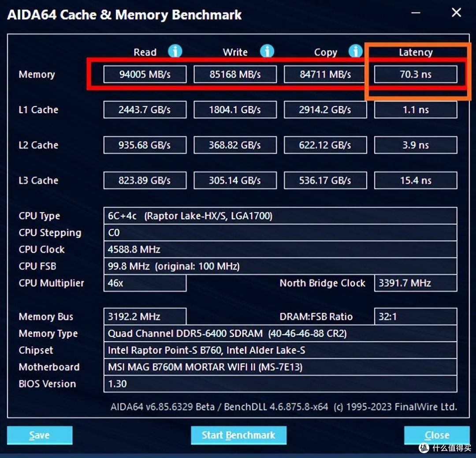Click Memory Bus value 3192.2 MHz
The image size is (476, 458).
[x=145, y=317]
